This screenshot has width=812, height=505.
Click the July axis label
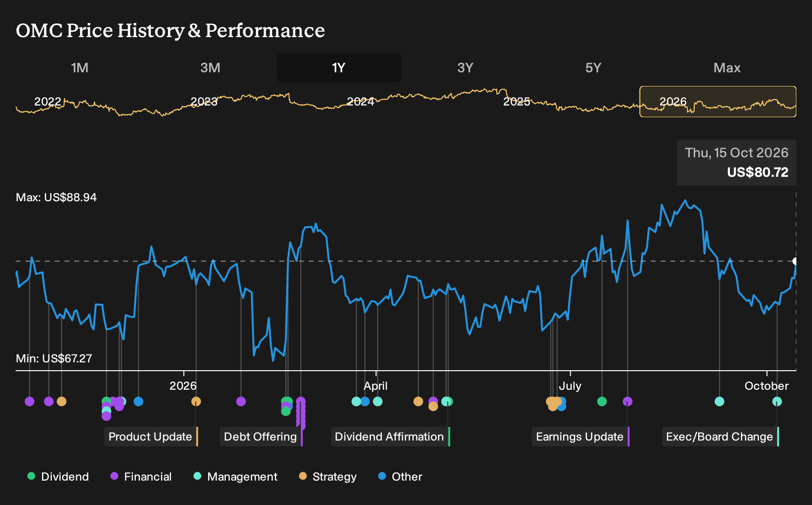click(x=570, y=386)
